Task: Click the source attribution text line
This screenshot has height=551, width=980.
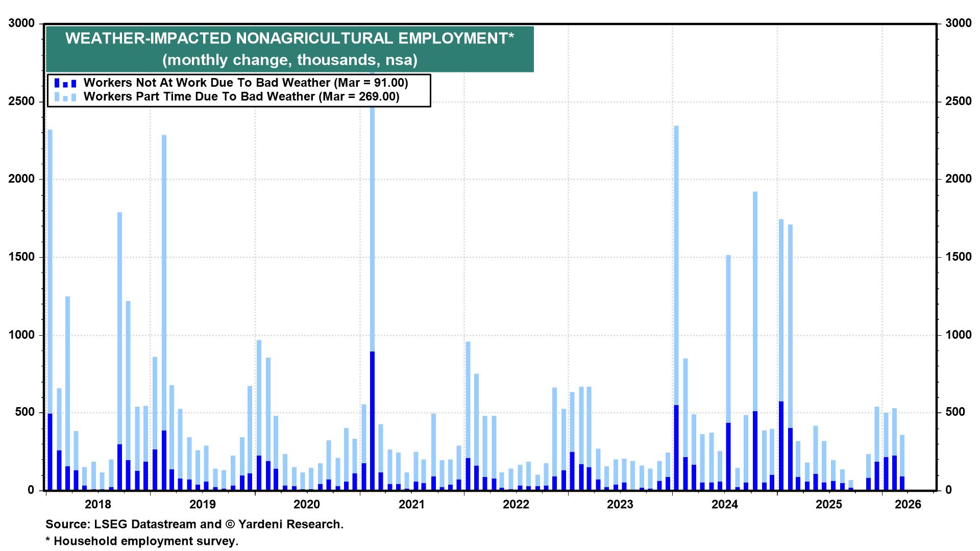Action: 194,524
